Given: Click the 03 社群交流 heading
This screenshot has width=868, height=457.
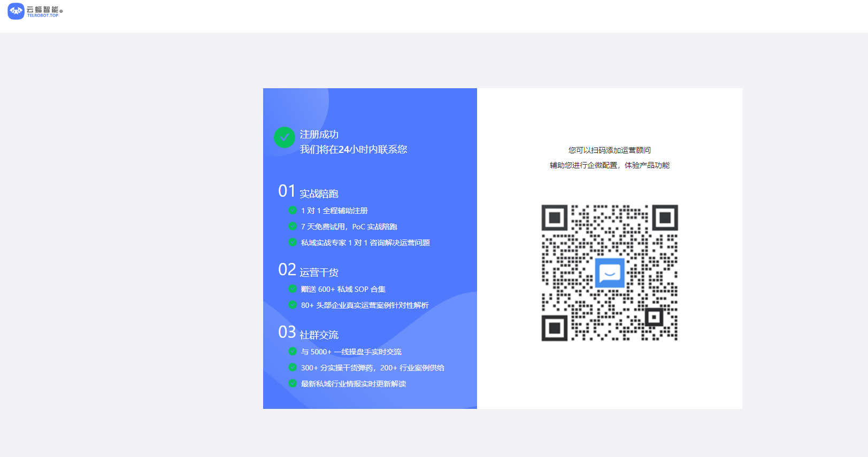Looking at the screenshot, I should [x=308, y=332].
